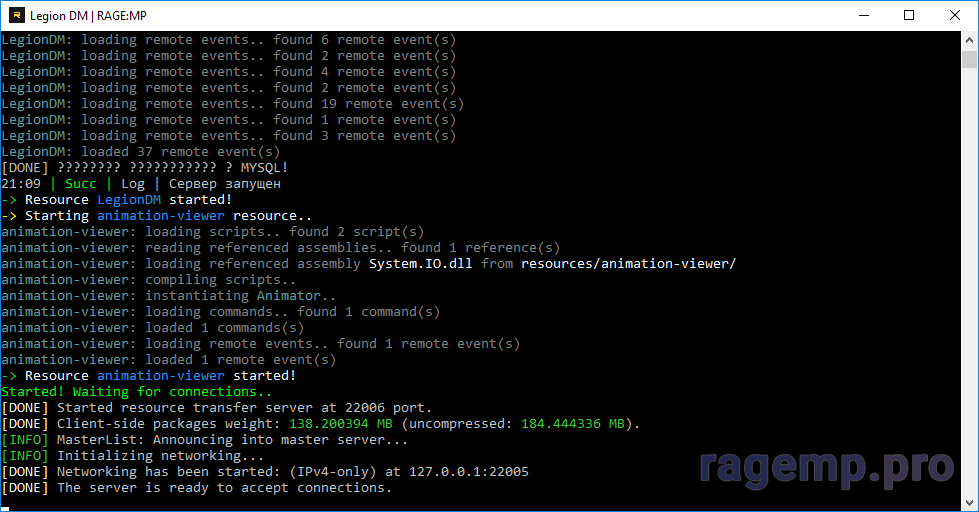This screenshot has height=512, width=979.
Task: Click the green 'Succ' text
Action: (x=81, y=184)
